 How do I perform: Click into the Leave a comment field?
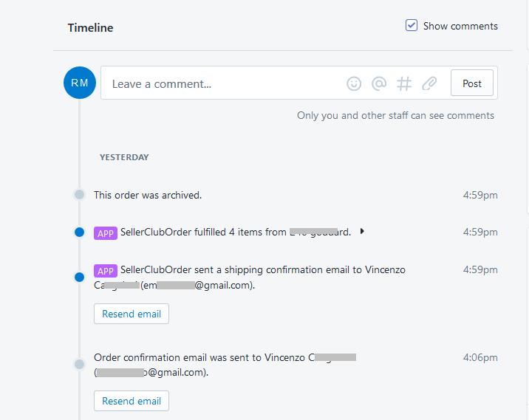tap(222, 84)
